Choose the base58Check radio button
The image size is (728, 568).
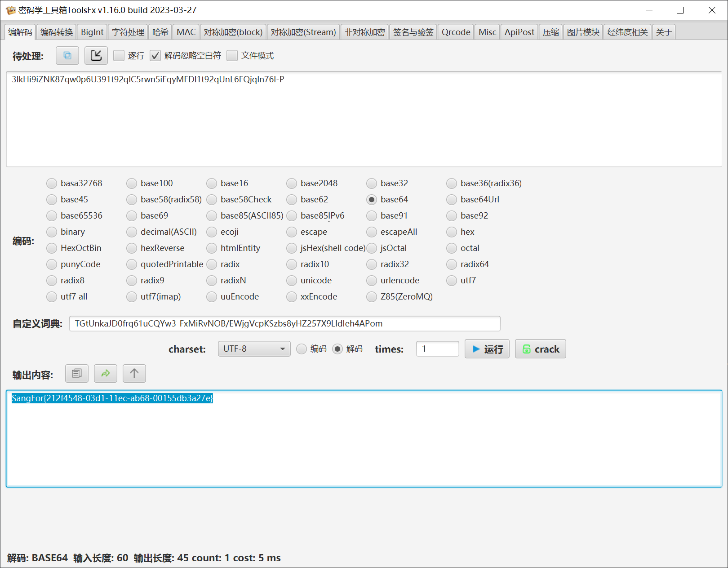[x=212, y=199]
